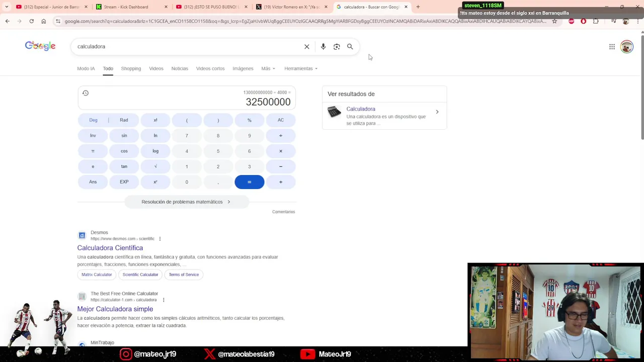This screenshot has width=644, height=362.
Task: Click the Matrix Calculator chip
Action: tap(97, 275)
